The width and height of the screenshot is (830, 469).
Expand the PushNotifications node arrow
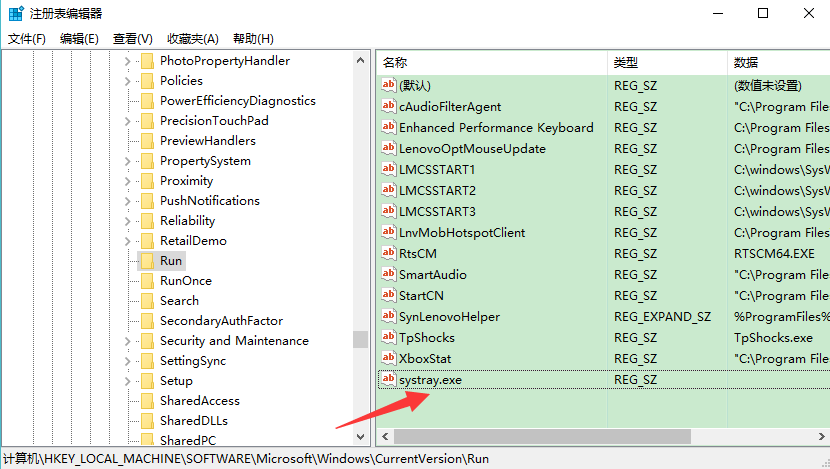pos(127,201)
